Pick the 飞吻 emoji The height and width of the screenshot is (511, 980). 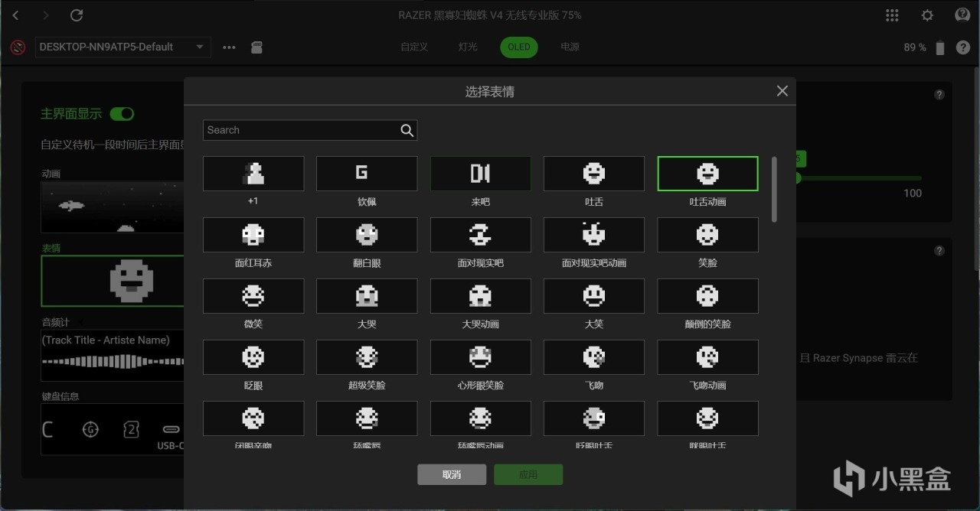point(594,357)
